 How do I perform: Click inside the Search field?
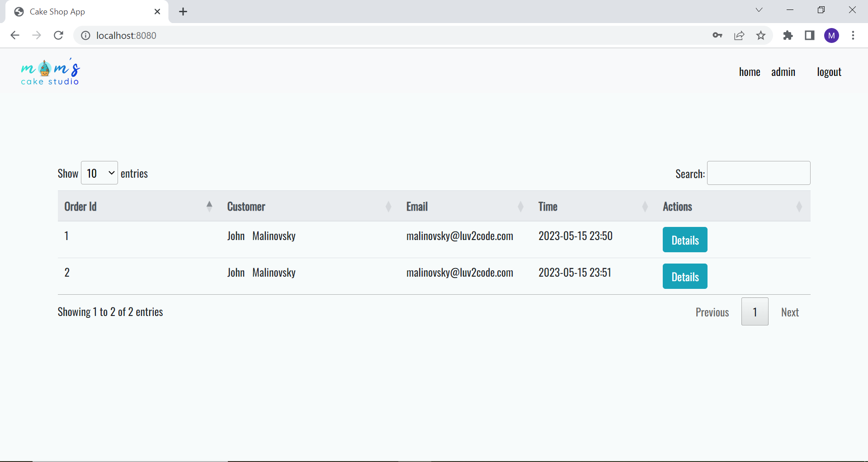[758, 173]
